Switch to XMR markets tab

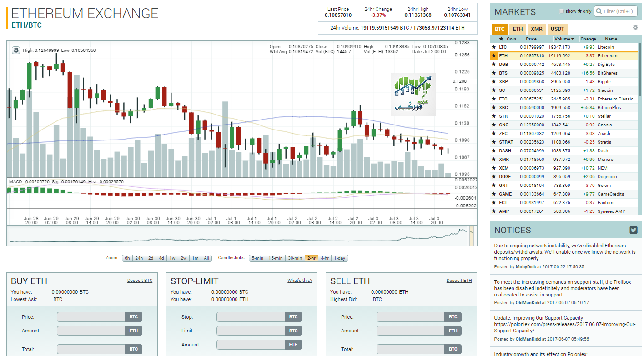pos(537,29)
